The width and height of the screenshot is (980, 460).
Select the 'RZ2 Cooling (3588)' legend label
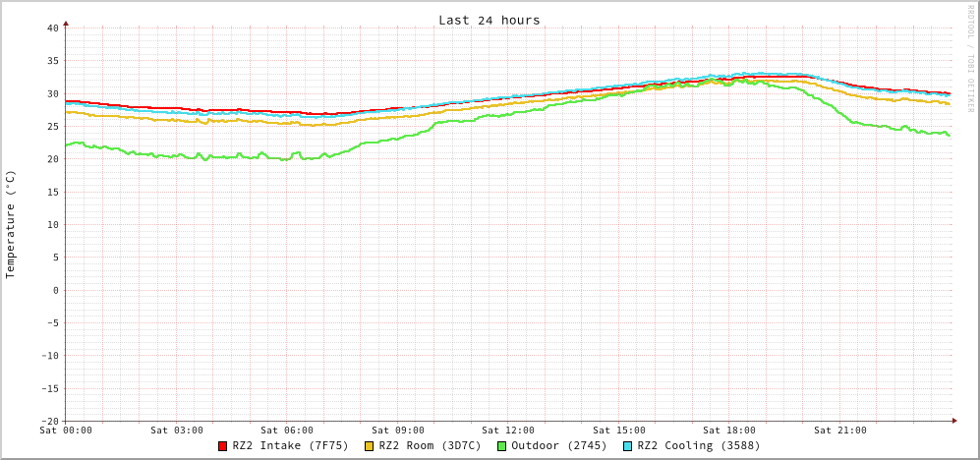pos(699,446)
